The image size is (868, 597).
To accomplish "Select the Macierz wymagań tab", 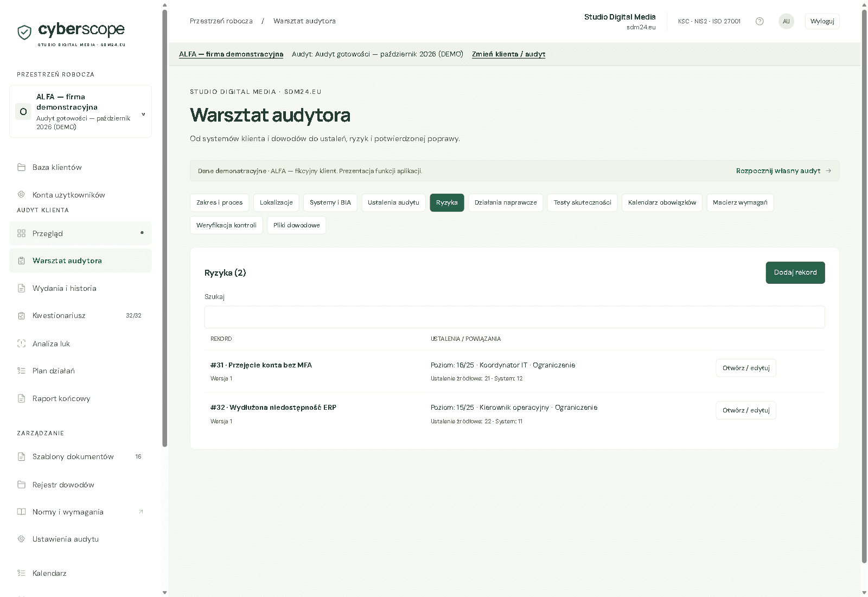I will (740, 202).
